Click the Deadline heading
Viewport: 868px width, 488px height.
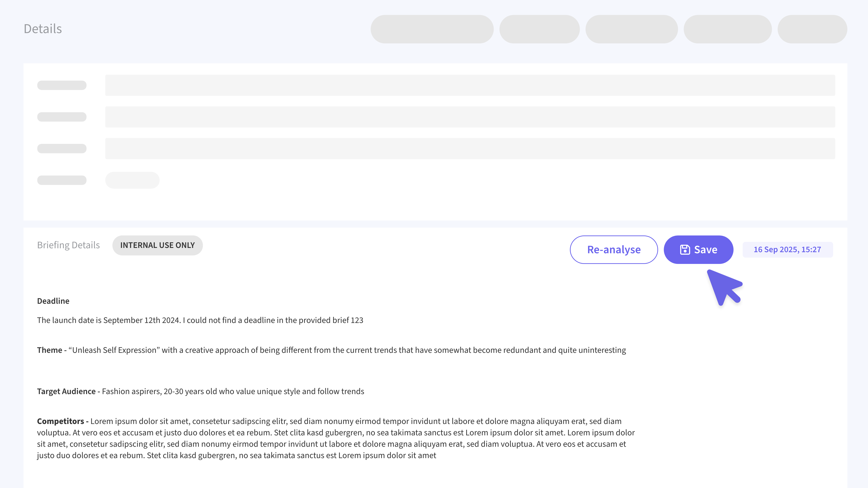click(53, 301)
